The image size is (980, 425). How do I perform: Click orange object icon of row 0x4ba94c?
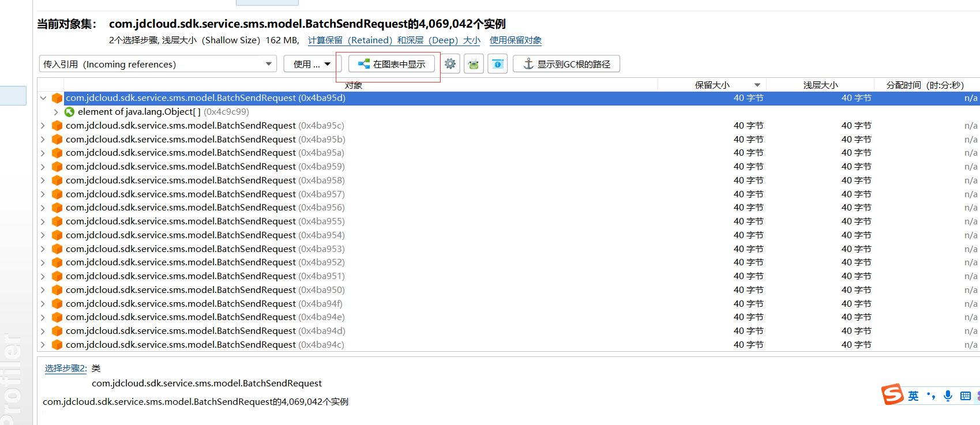57,345
